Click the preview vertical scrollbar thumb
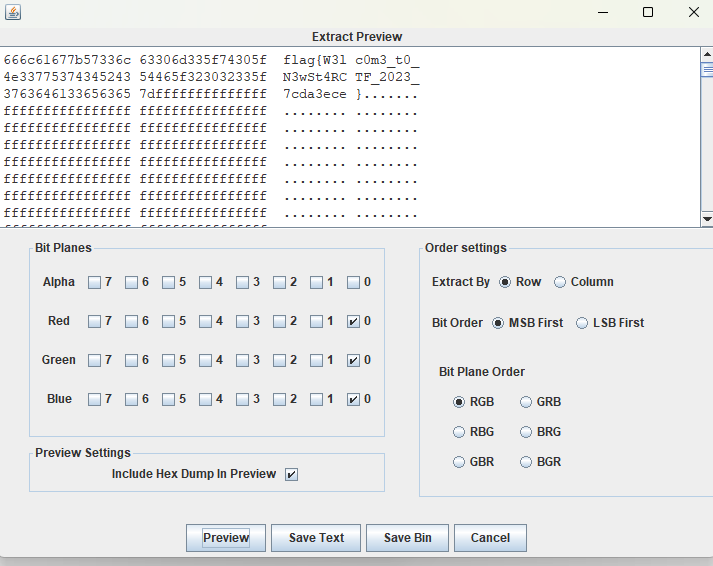Screen dimensions: 713x566 707,70
